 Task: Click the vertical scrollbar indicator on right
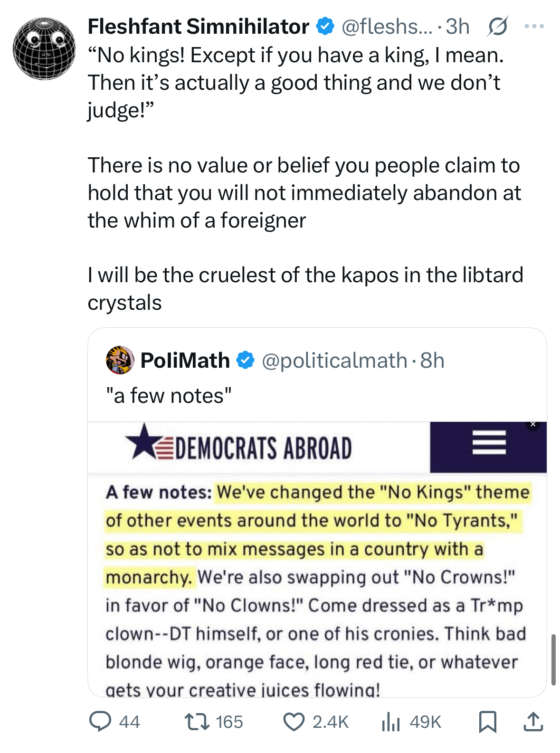pos(553,659)
